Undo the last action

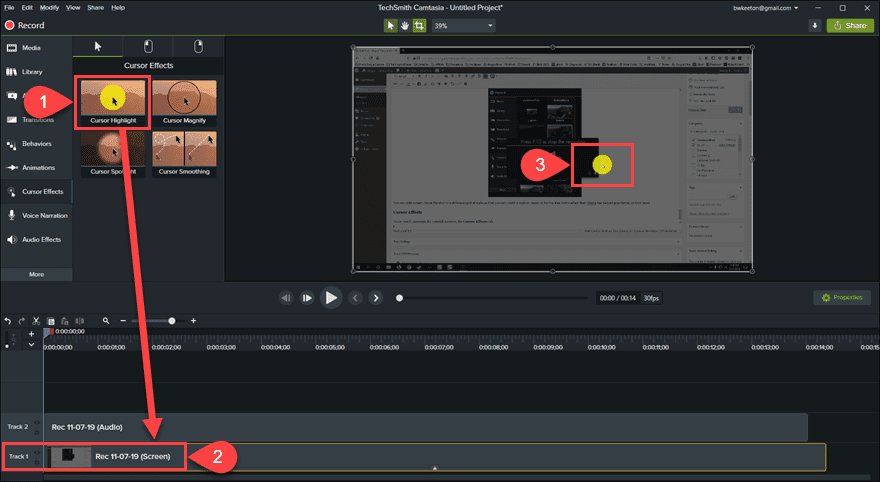[8, 321]
